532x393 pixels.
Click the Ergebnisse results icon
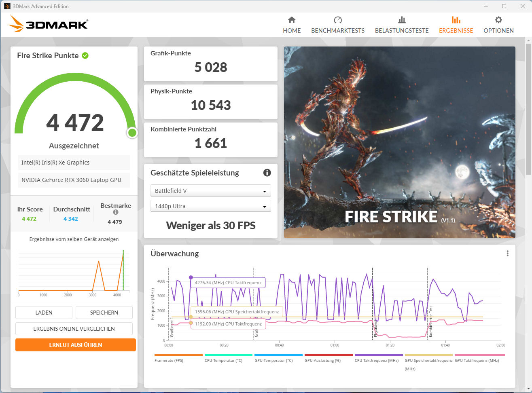456,20
